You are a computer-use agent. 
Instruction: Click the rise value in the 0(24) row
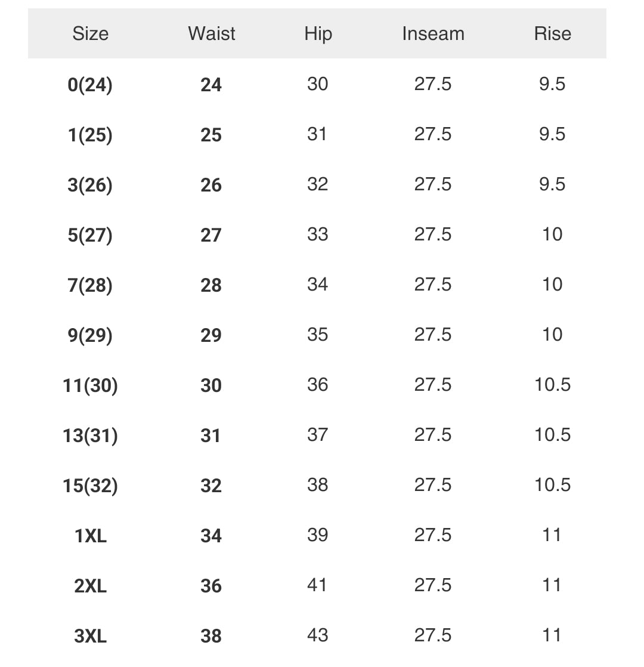click(x=552, y=84)
